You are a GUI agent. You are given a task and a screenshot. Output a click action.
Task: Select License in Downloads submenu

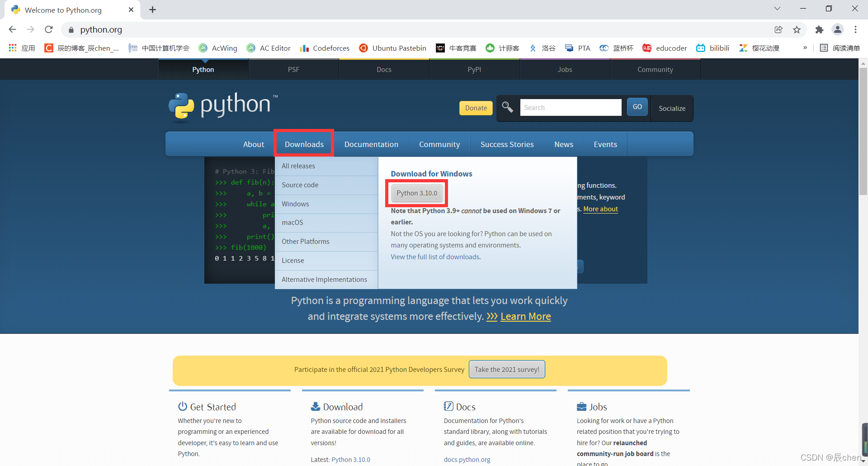coord(326,261)
